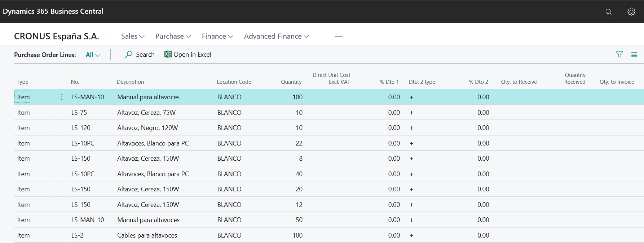Click the Altavoz, Cereza, 75W description

pos(146,113)
